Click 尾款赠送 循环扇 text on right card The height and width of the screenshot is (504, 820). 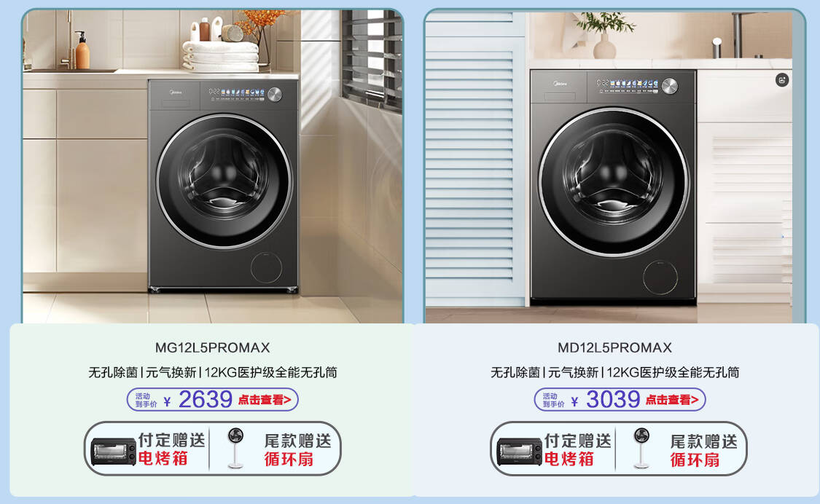pos(704,450)
